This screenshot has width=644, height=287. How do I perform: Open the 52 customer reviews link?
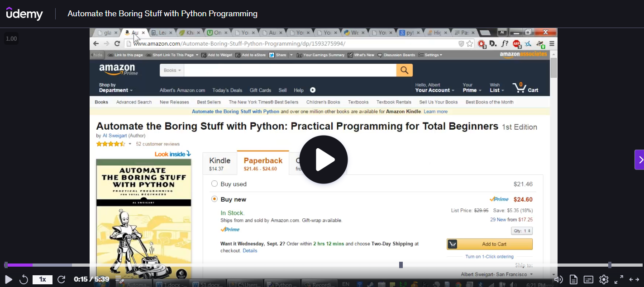point(158,144)
